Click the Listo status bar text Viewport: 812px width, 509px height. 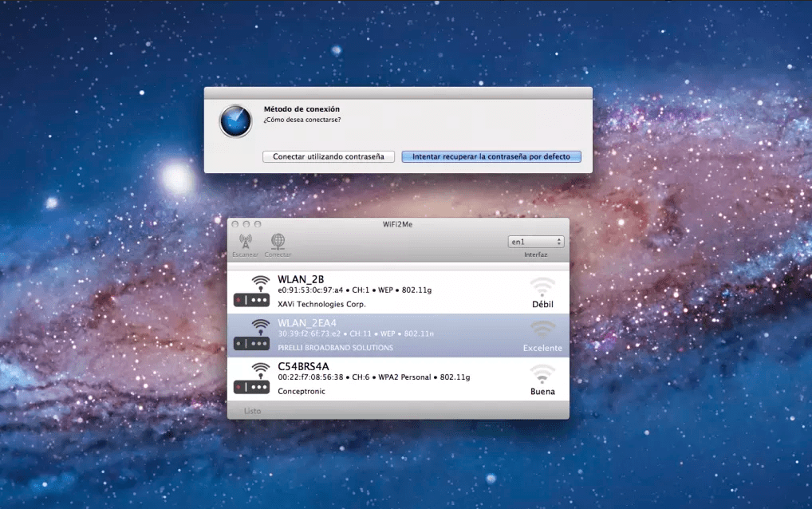pyautogui.click(x=252, y=411)
